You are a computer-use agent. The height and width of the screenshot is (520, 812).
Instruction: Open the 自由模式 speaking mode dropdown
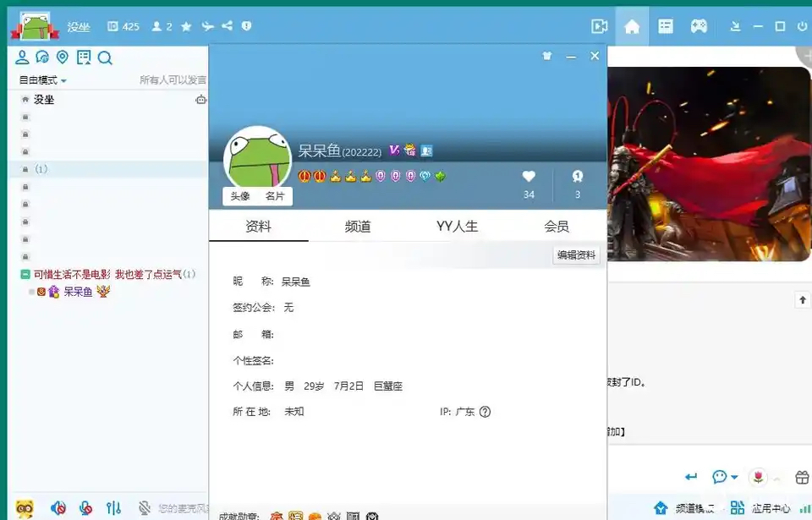click(x=43, y=80)
